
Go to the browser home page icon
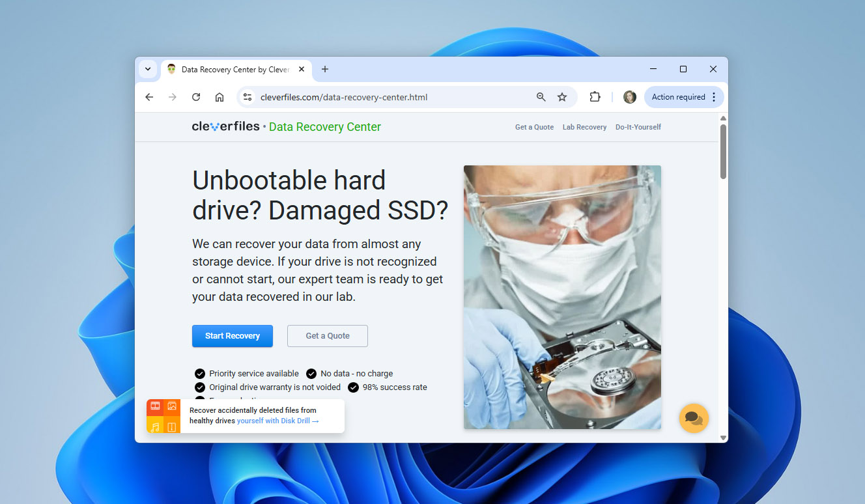point(220,97)
